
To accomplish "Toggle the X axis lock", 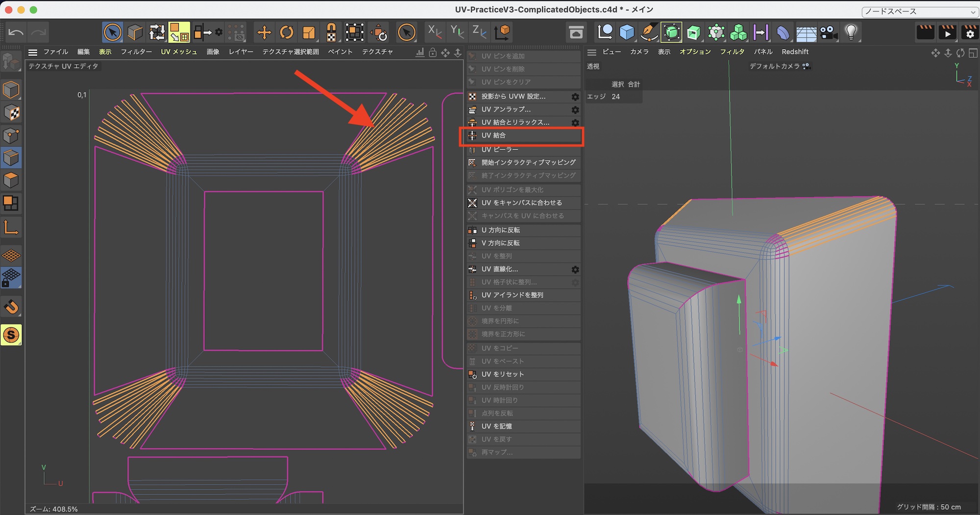I will pyautogui.click(x=434, y=32).
